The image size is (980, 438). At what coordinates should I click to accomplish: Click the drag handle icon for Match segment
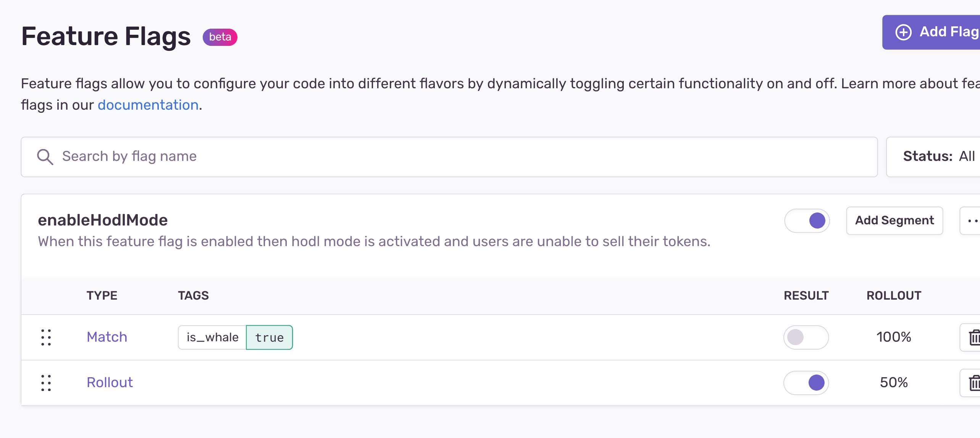[x=46, y=337]
